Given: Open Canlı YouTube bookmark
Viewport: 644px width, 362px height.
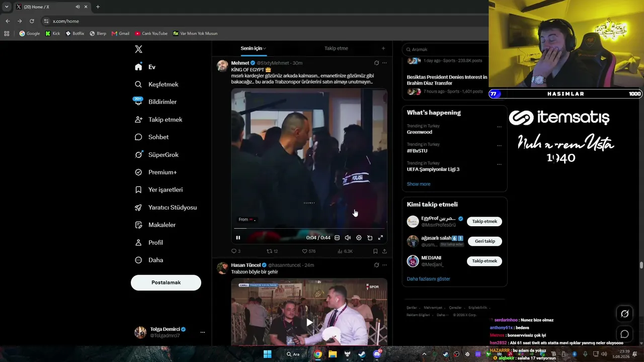Looking at the screenshot, I should point(151,34).
